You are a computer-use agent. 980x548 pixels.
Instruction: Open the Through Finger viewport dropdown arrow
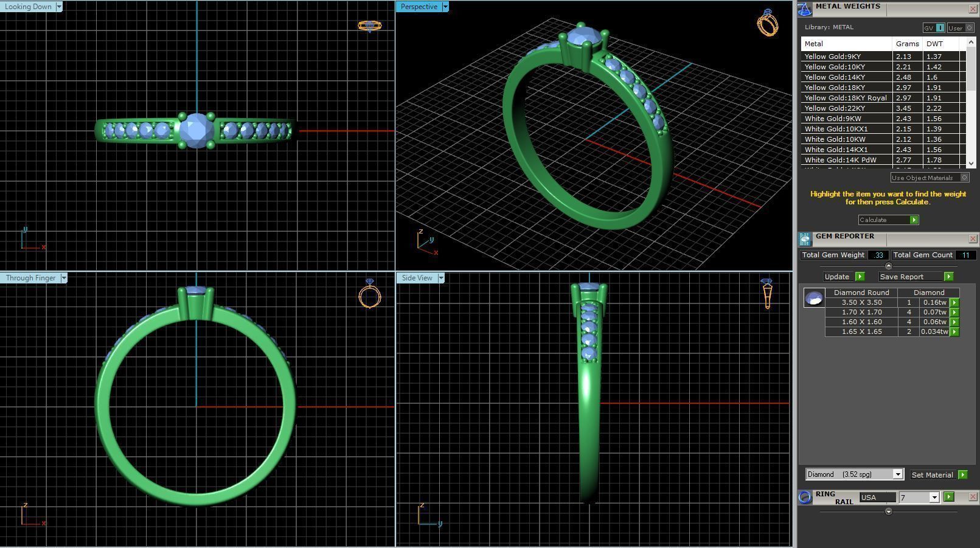tap(64, 278)
